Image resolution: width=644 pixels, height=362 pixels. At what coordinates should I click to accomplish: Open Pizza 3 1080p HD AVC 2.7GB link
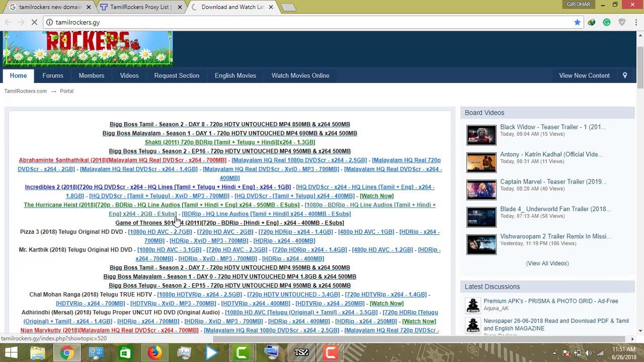click(x=160, y=232)
